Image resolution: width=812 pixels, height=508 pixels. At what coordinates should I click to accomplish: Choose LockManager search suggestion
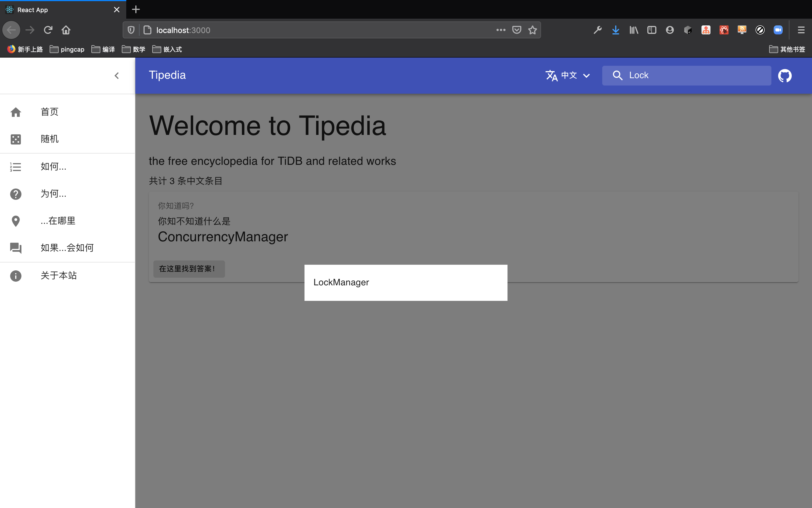click(406, 283)
